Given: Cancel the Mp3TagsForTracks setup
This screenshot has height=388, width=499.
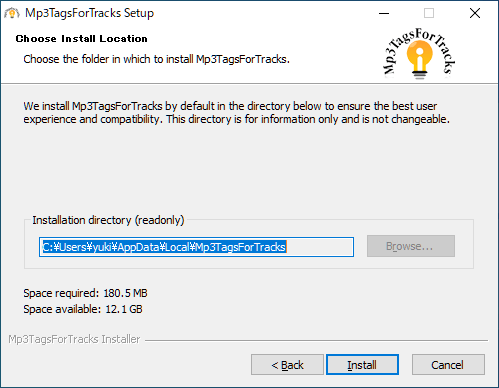Looking at the screenshot, I should [448, 365].
